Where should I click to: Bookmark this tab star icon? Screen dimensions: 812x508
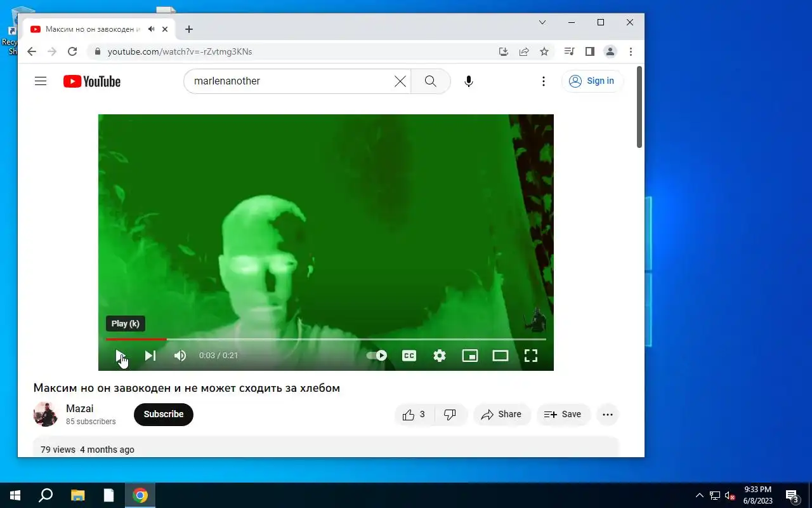(544, 51)
